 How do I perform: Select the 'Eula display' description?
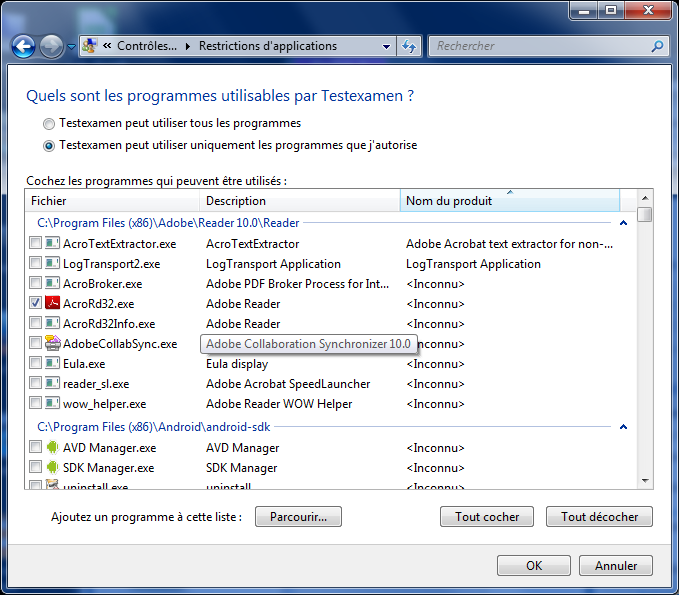[x=237, y=364]
